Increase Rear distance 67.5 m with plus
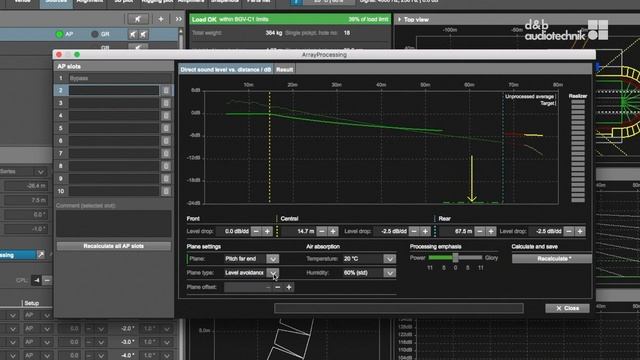640x360 pixels. (x=491, y=231)
